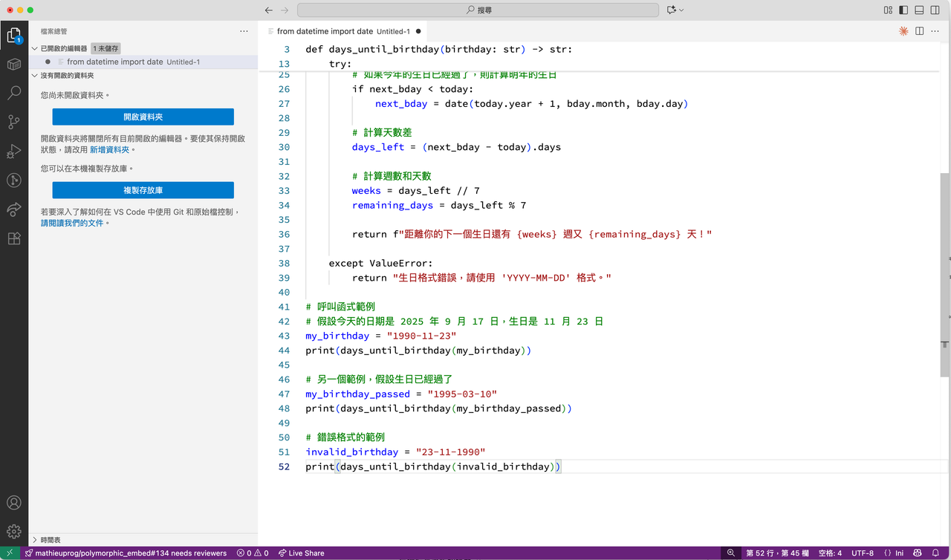Split the editor to the right
Image resolution: width=951 pixels, height=560 pixels.
(920, 31)
